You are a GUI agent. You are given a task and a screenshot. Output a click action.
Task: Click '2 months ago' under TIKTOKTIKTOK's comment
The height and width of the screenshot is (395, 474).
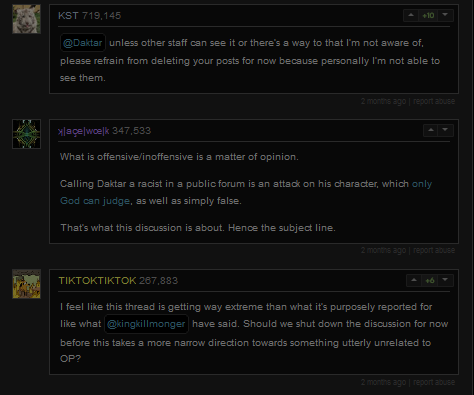(383, 382)
